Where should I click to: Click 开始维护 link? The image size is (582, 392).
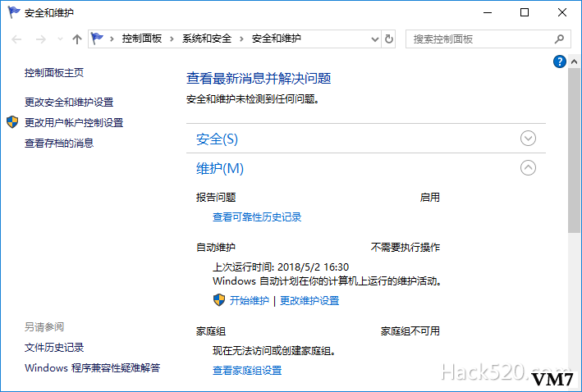point(249,300)
